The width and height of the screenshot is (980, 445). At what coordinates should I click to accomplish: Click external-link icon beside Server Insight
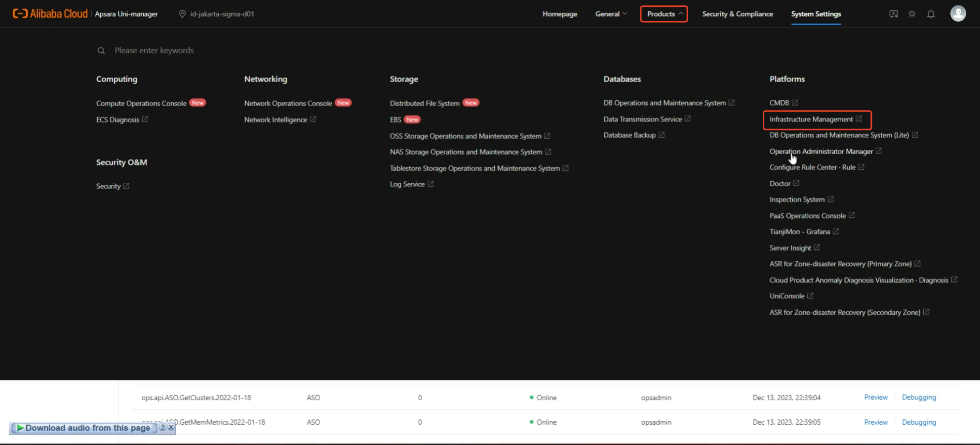[x=817, y=247]
